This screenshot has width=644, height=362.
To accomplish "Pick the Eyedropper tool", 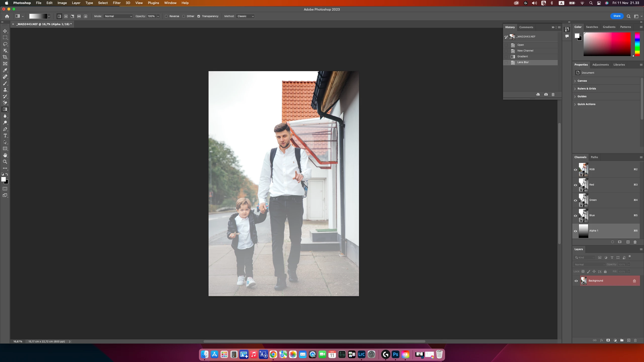I will click(x=5, y=70).
